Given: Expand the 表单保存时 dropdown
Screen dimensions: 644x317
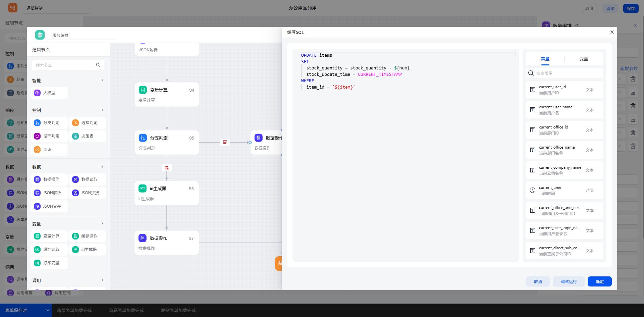Looking at the screenshot, I should (48, 310).
